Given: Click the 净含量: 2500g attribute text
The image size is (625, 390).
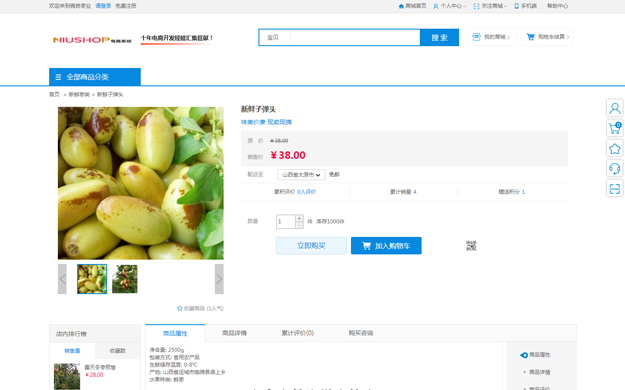Looking at the screenshot, I should click(x=167, y=350).
